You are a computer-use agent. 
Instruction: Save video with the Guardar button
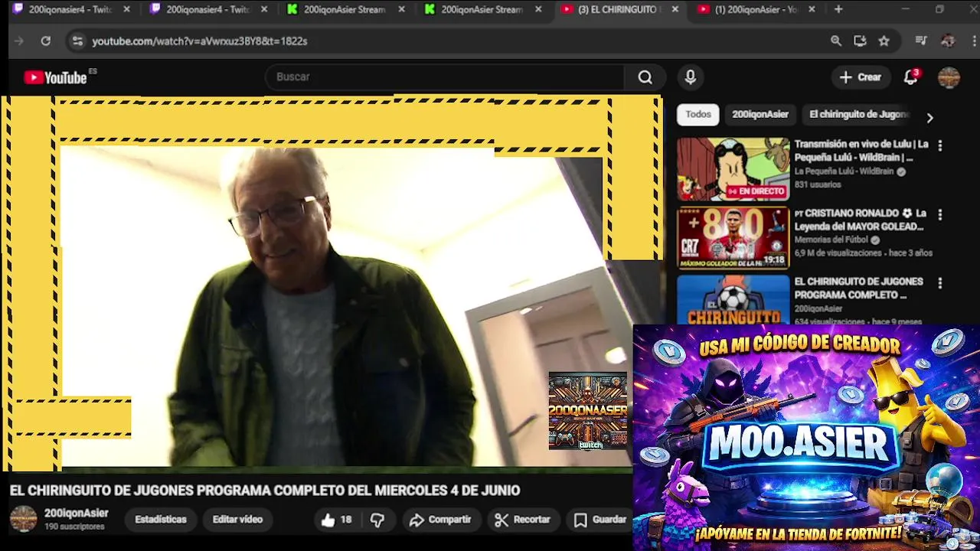point(602,520)
